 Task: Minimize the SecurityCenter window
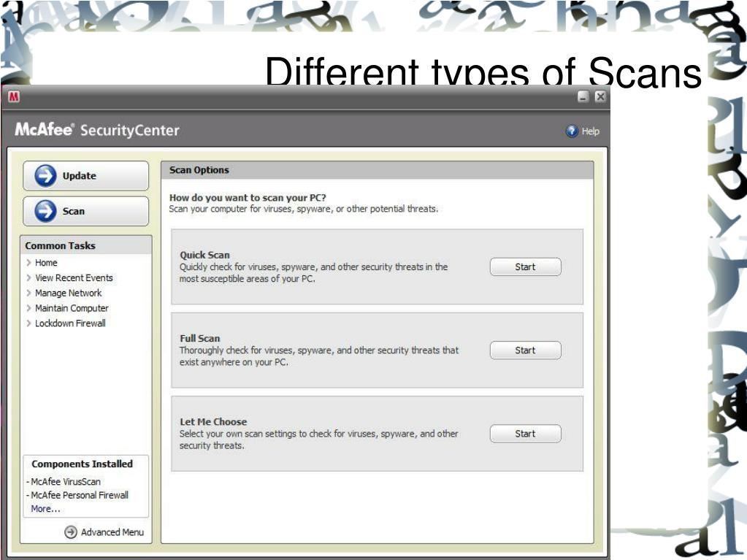583,96
